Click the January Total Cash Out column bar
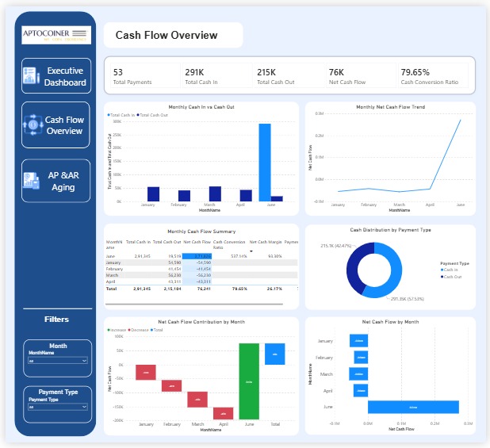This screenshot has width=490, height=448. pyautogui.click(x=153, y=194)
